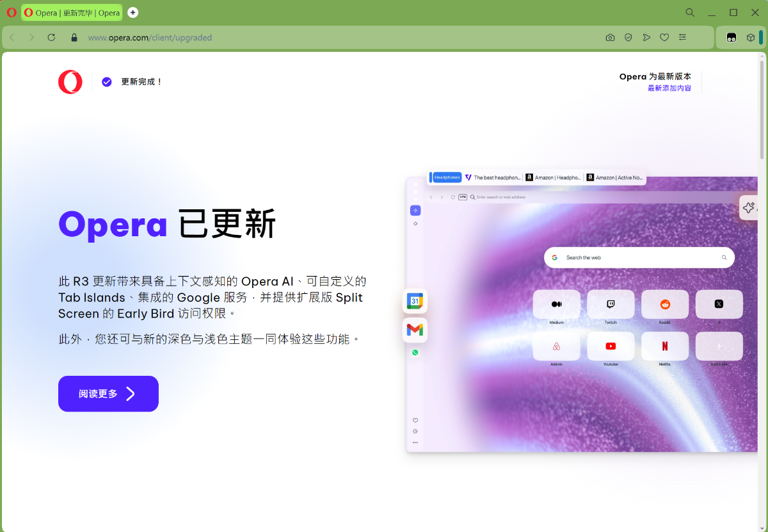768x532 pixels.
Task: Open the search tabs magnifier
Action: tap(690, 12)
